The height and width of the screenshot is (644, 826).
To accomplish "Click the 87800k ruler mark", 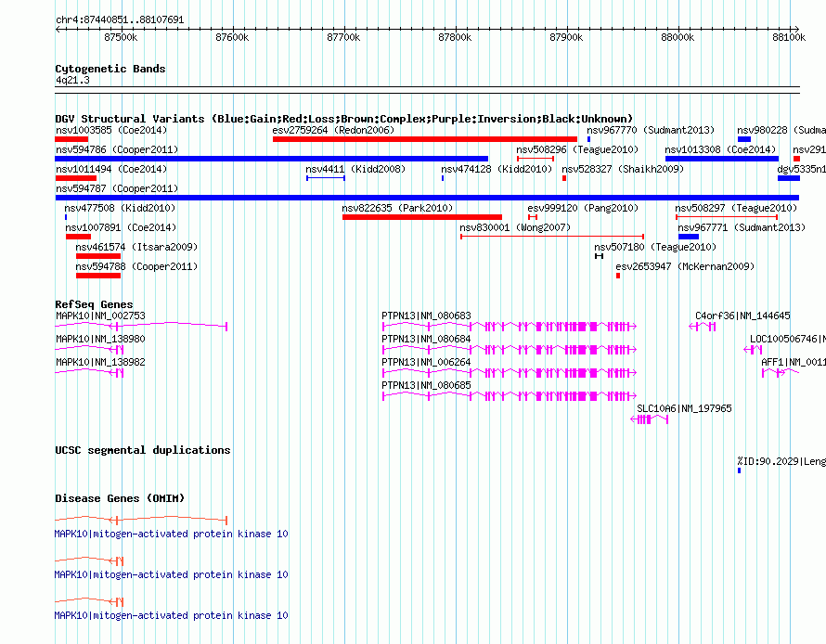I will (455, 37).
